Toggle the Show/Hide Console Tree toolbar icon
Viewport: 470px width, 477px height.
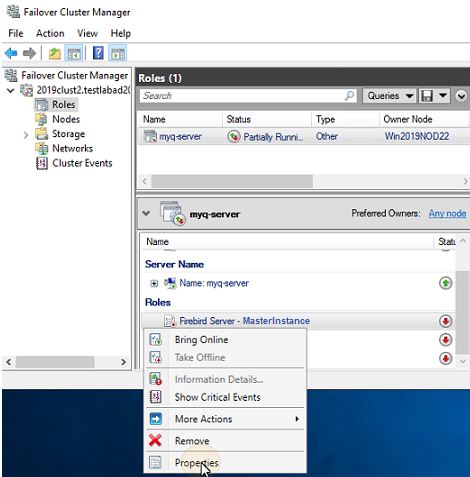coord(74,53)
